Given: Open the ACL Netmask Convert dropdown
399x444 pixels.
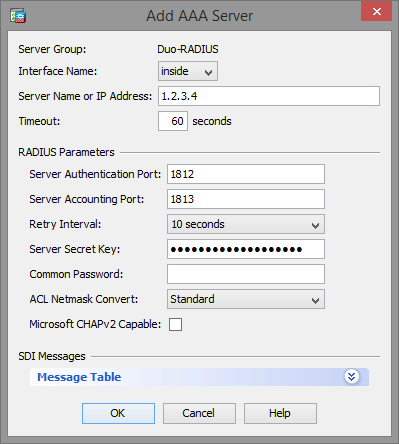Looking at the screenshot, I should (x=246, y=299).
